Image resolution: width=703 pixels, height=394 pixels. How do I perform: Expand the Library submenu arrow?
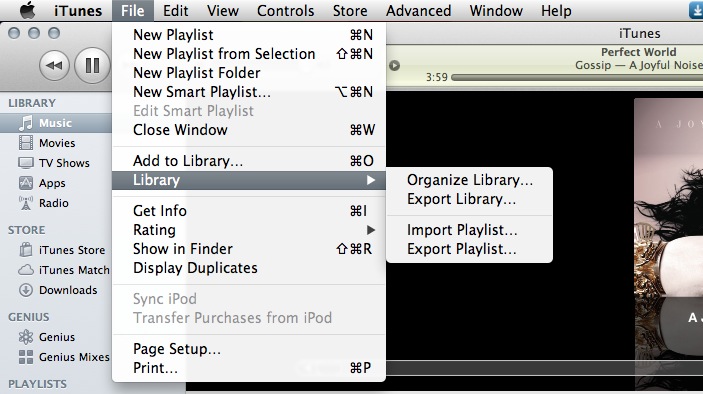(x=370, y=180)
